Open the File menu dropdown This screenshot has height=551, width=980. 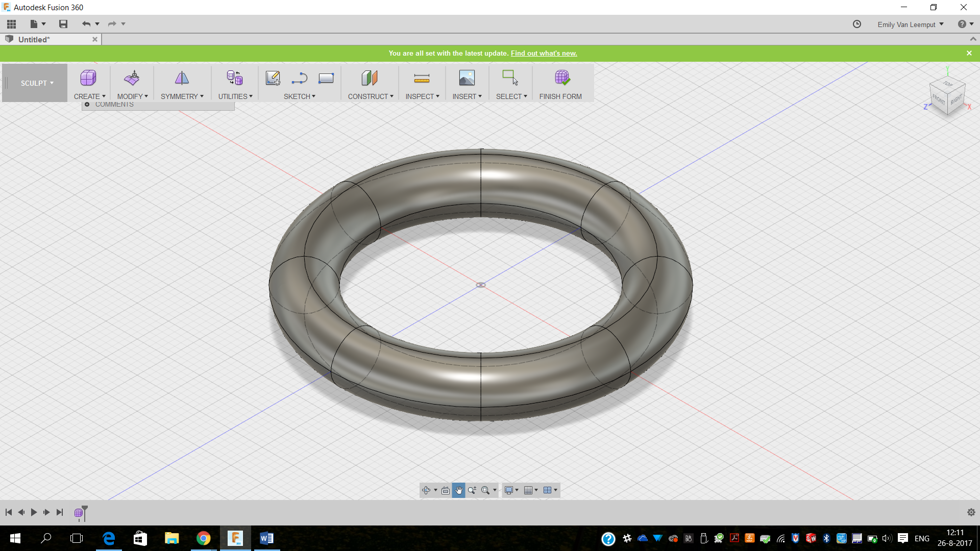tap(38, 24)
